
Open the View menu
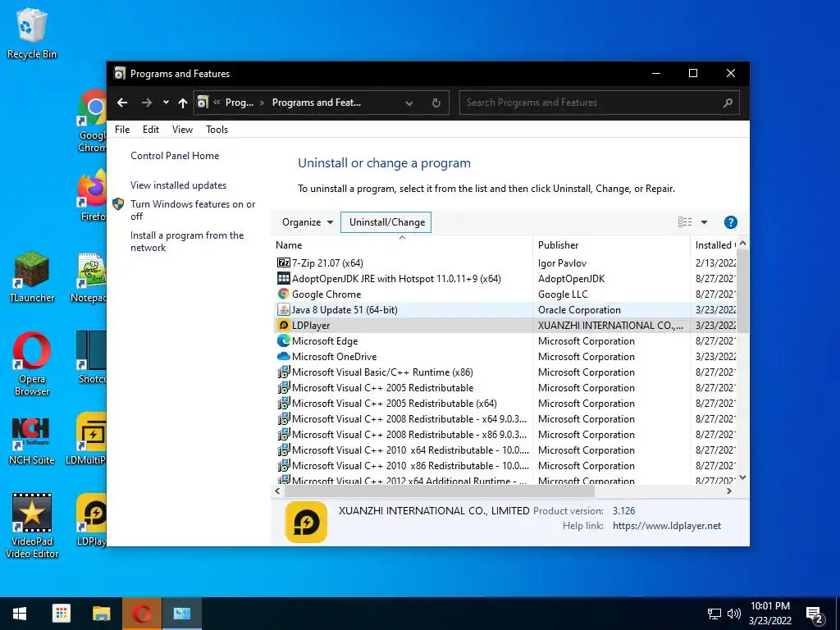[182, 129]
